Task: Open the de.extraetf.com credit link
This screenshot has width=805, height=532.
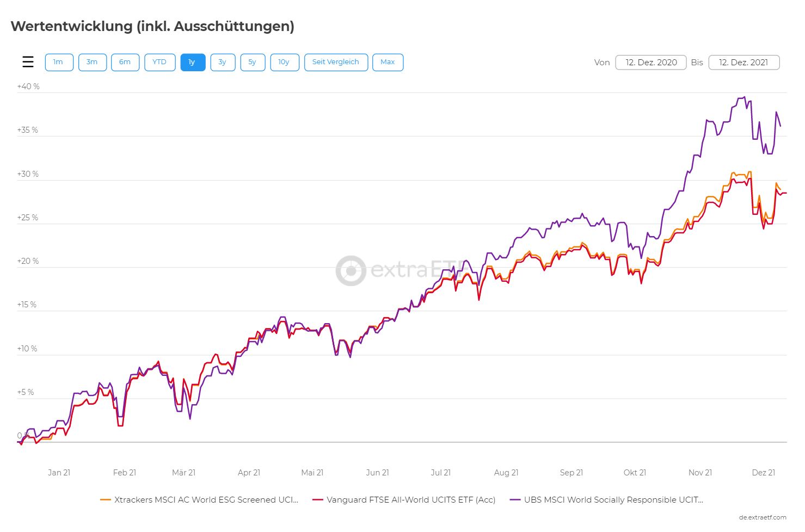Action: pos(763,517)
